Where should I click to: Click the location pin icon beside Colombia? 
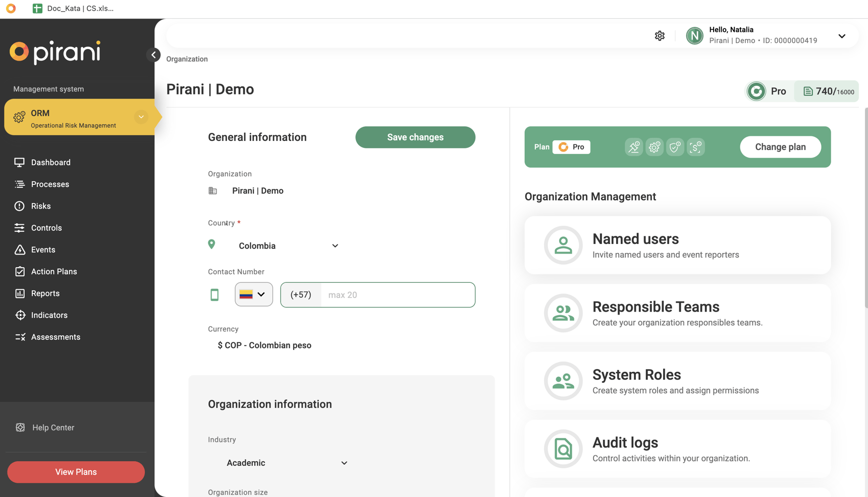click(211, 244)
